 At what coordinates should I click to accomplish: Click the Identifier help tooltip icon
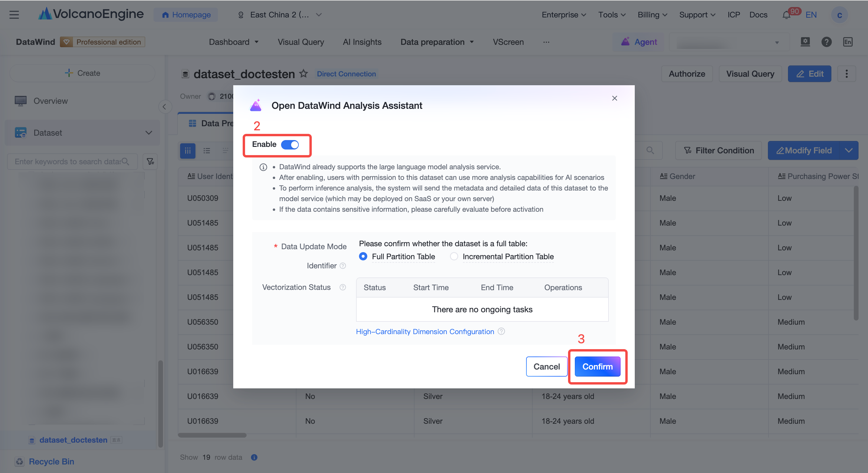click(343, 266)
